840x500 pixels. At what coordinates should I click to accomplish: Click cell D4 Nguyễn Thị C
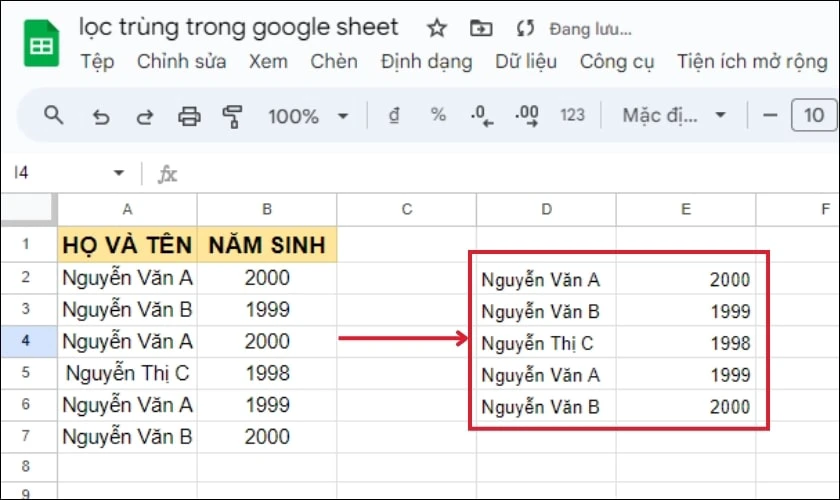pos(546,343)
